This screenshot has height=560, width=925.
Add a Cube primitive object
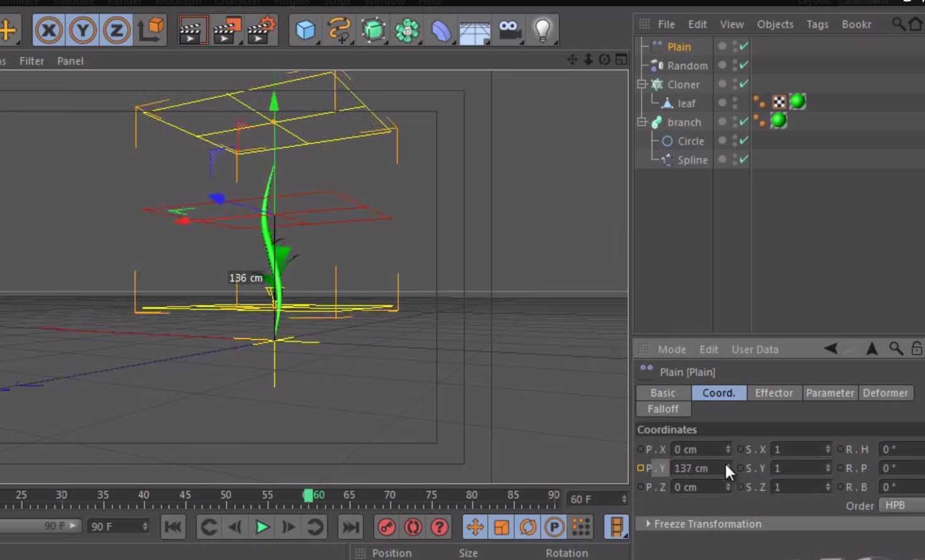pos(306,30)
